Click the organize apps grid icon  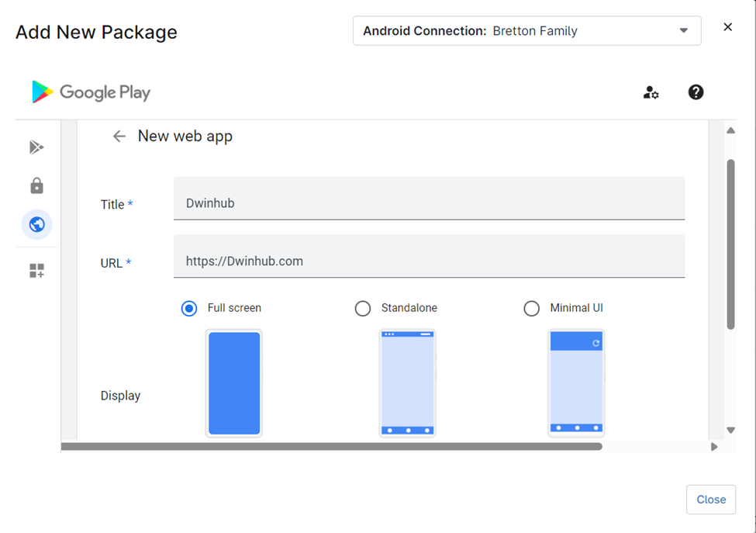[36, 270]
